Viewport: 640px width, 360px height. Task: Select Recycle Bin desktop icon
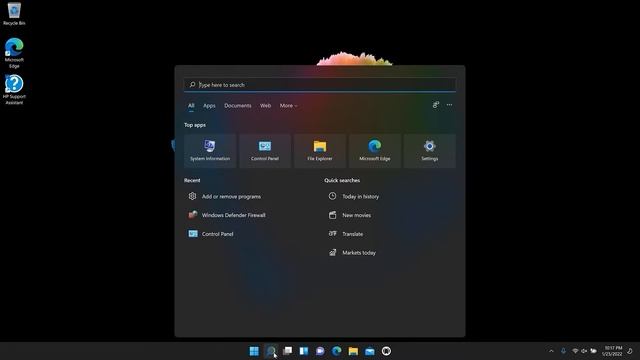(14, 14)
